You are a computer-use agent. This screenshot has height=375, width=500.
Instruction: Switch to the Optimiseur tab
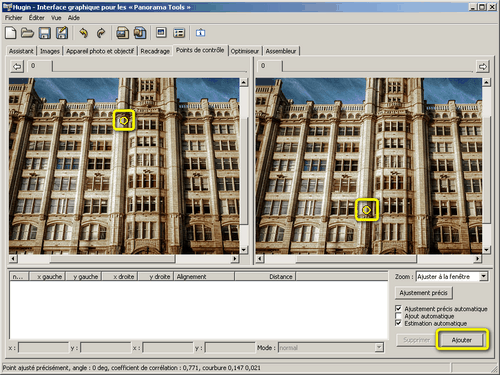[x=245, y=51]
